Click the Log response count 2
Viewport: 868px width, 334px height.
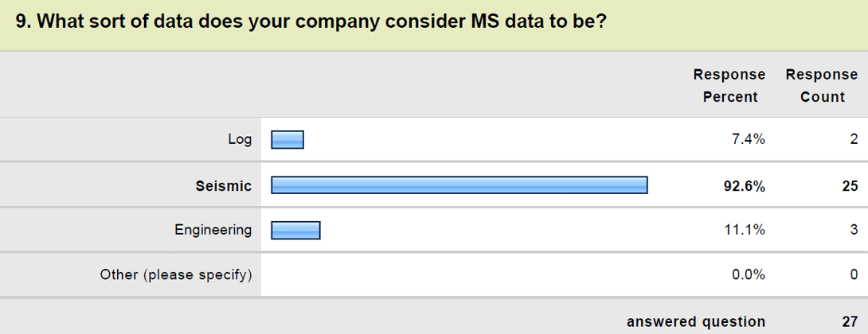point(854,141)
